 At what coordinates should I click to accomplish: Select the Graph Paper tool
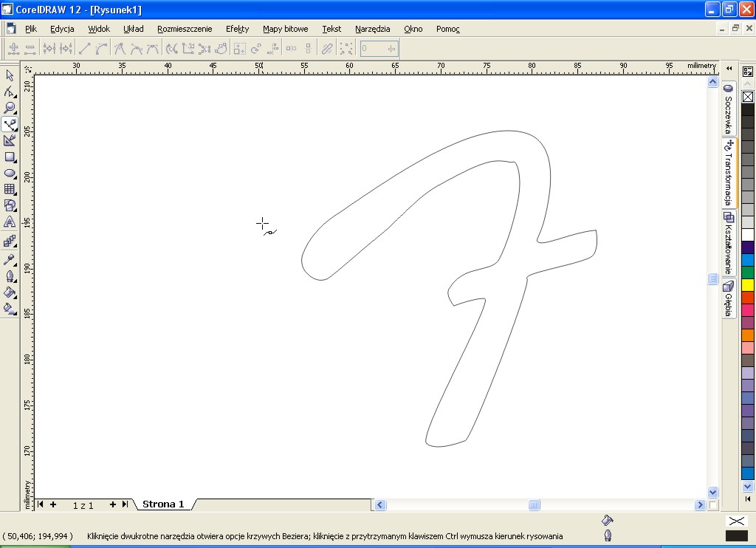coord(10,189)
